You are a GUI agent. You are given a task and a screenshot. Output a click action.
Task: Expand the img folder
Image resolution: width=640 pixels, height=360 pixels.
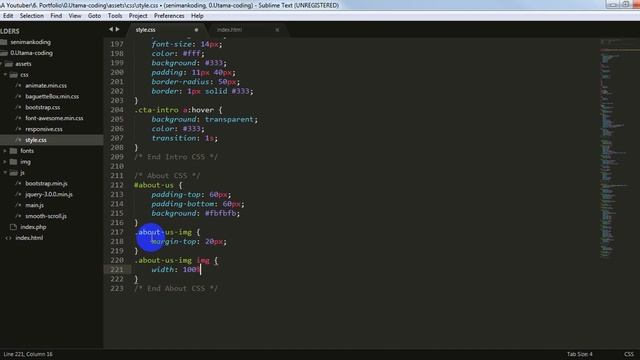(x=5, y=162)
